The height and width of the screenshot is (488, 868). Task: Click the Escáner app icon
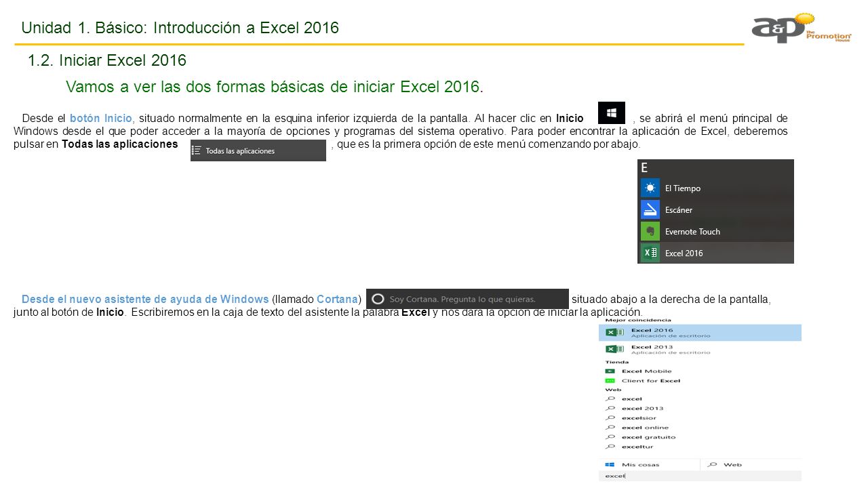click(x=650, y=209)
